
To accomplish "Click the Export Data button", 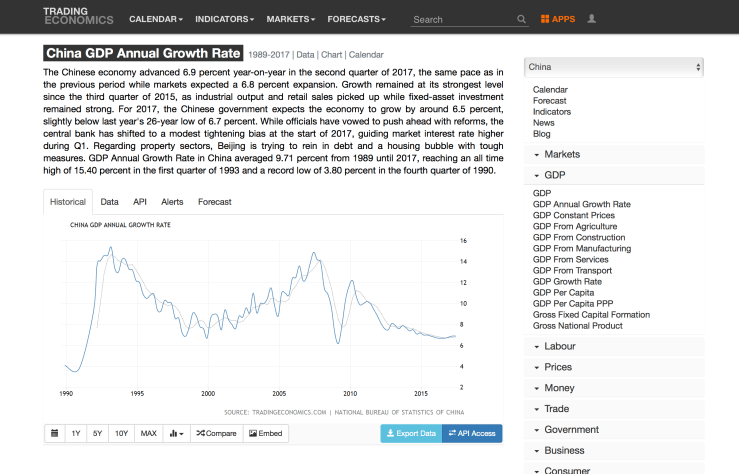I will point(410,433).
